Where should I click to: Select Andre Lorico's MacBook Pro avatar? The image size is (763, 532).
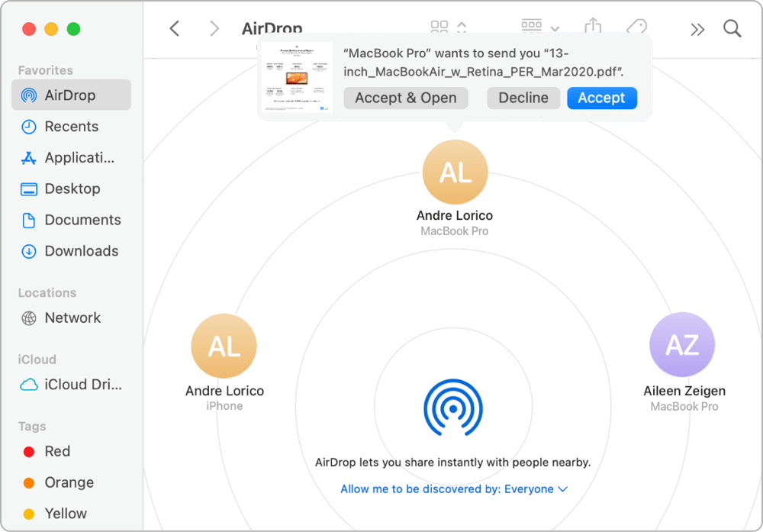455,172
